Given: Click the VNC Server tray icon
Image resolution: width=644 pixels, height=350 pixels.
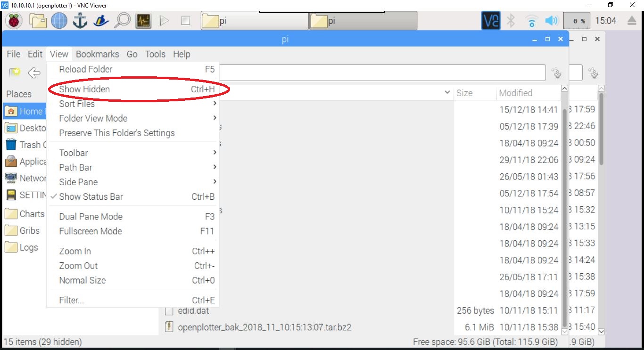Looking at the screenshot, I should (490, 21).
